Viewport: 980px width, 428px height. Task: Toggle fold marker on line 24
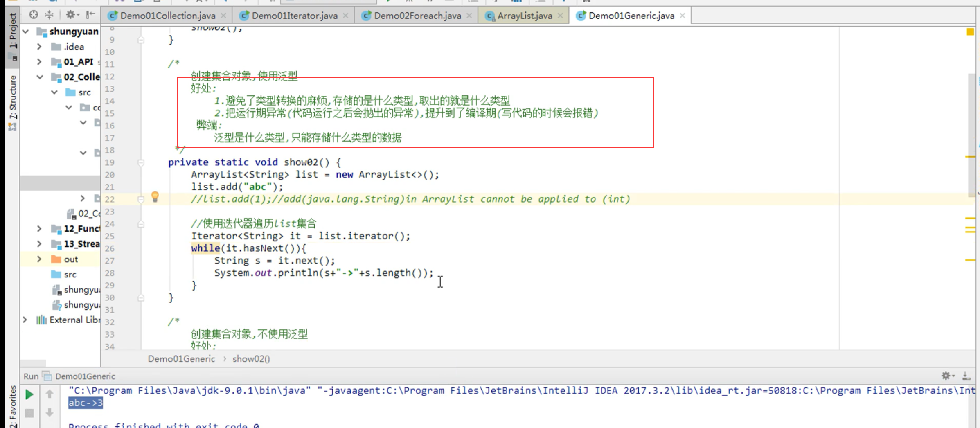tap(141, 224)
